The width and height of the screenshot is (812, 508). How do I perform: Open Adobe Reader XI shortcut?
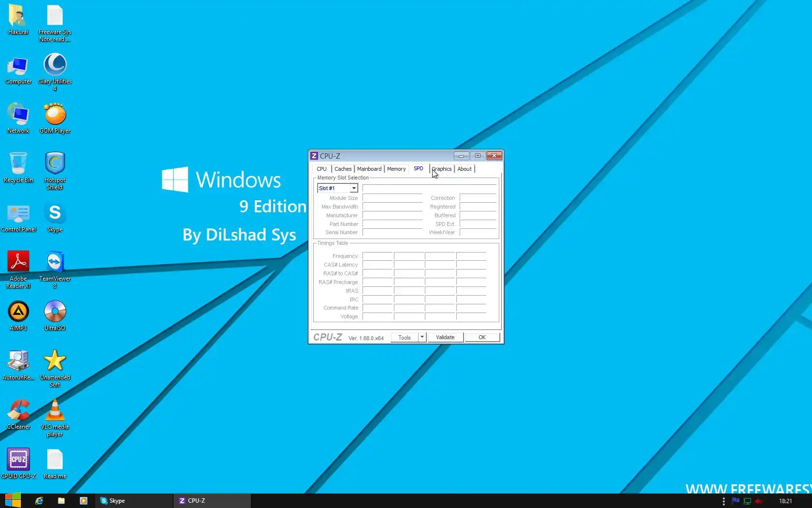(18, 269)
